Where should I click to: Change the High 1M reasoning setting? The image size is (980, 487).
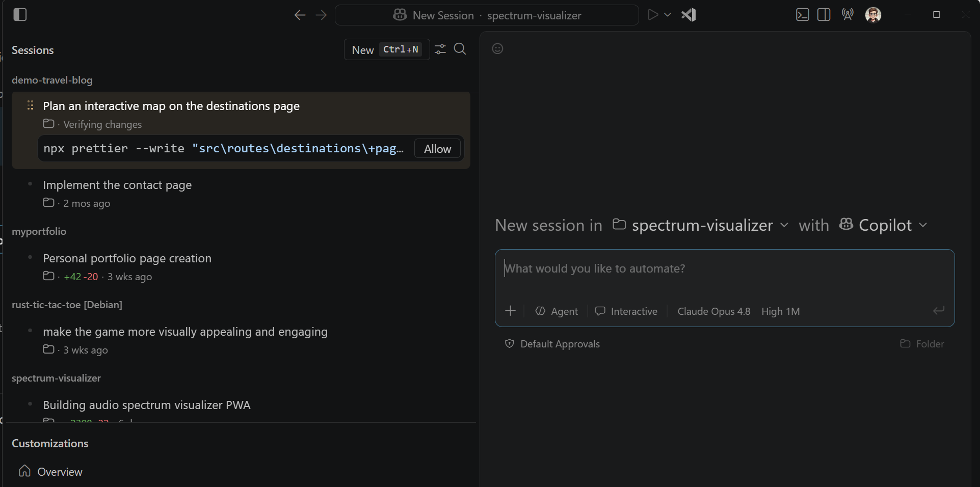[780, 311]
